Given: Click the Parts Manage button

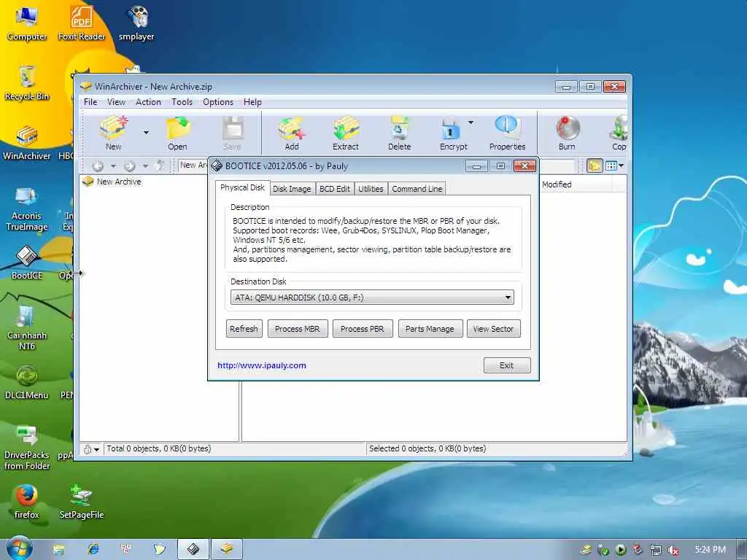Looking at the screenshot, I should pyautogui.click(x=430, y=329).
